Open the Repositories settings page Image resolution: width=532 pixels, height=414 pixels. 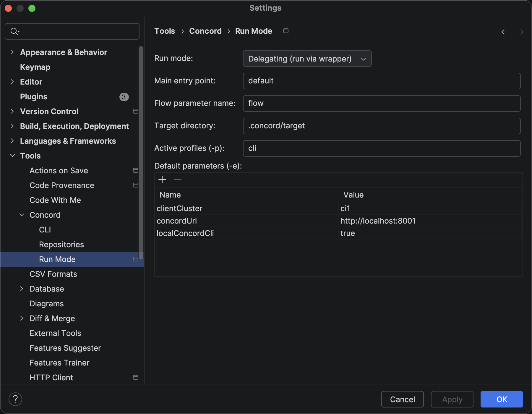click(61, 245)
